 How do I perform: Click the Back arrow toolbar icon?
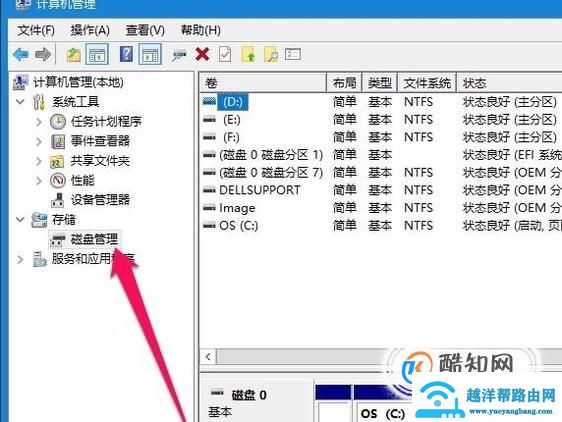click(x=20, y=55)
